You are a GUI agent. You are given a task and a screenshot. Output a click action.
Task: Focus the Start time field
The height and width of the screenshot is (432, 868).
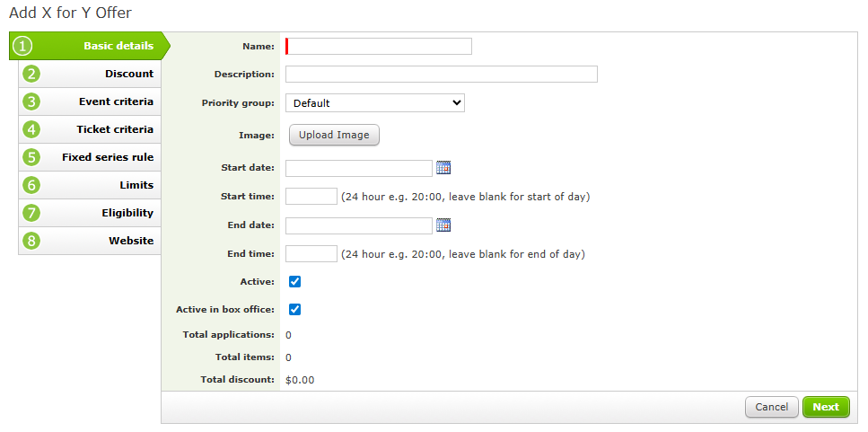click(311, 196)
